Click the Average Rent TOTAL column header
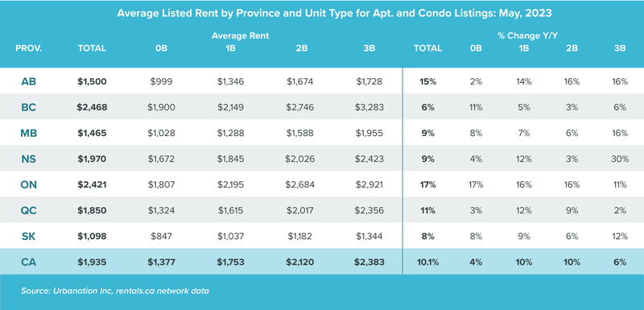 click(x=92, y=48)
